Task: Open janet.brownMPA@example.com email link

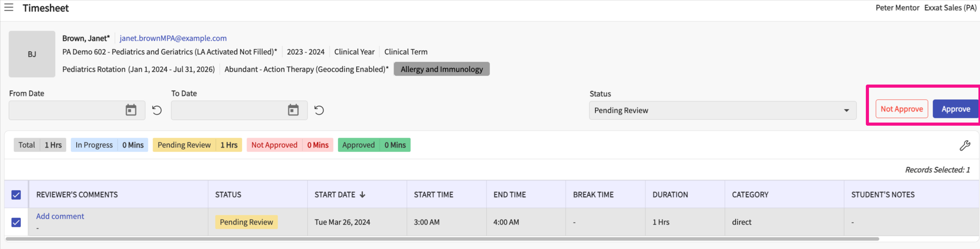Action: pos(173,38)
